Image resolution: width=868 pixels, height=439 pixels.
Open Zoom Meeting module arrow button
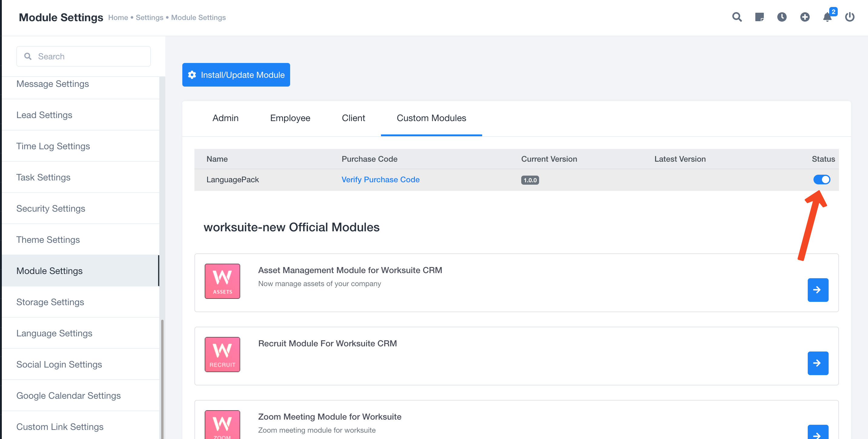point(817,433)
